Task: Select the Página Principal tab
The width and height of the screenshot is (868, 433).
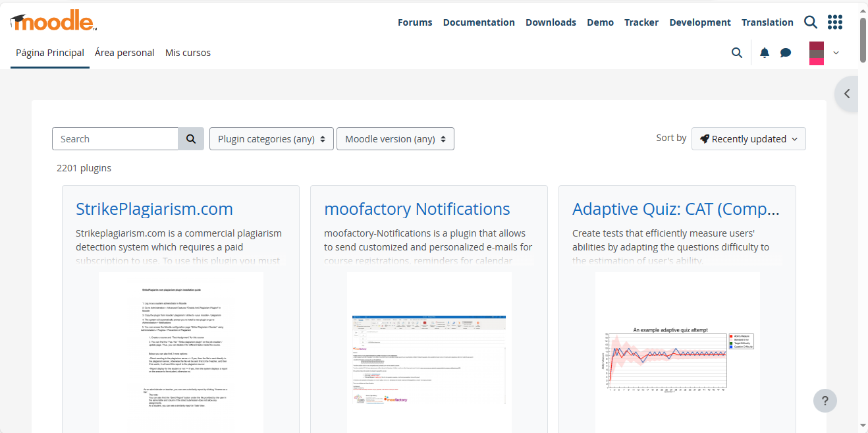Action: point(50,53)
